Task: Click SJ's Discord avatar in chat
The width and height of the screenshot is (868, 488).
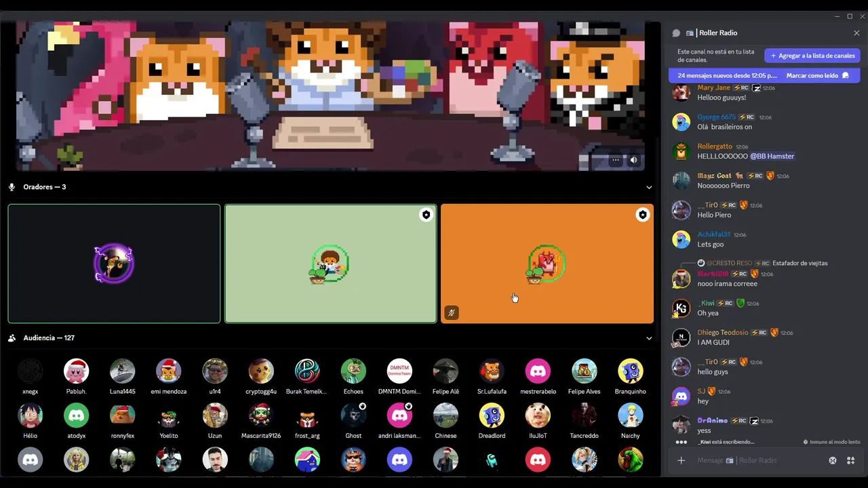Action: (681, 396)
